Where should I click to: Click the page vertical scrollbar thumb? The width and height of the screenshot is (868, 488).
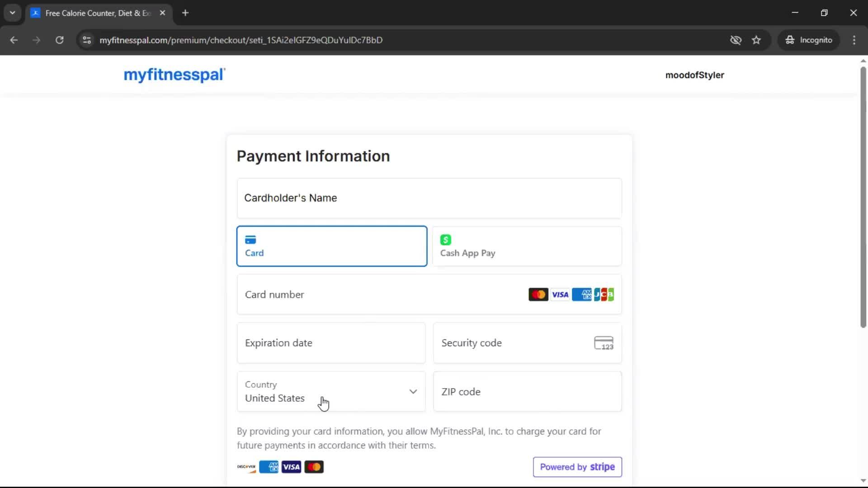click(863, 197)
